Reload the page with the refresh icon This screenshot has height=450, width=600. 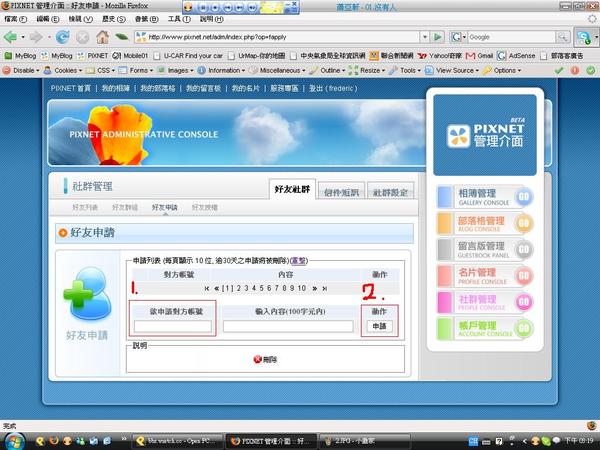coord(62,37)
